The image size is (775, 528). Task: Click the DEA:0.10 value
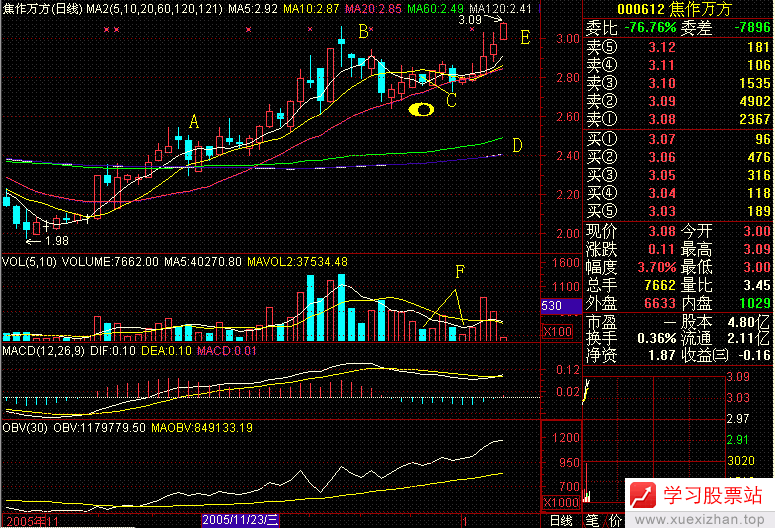(x=167, y=351)
